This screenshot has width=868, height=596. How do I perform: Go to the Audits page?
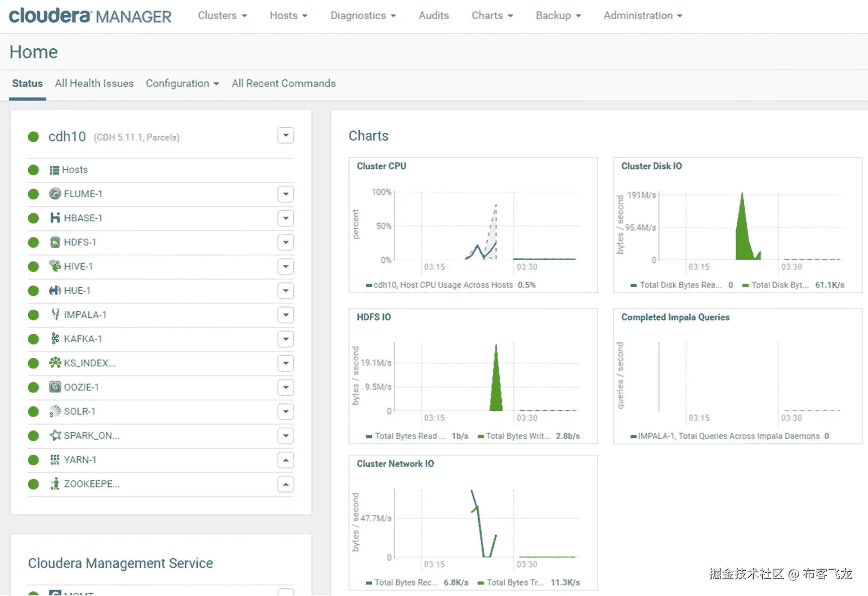click(x=434, y=16)
